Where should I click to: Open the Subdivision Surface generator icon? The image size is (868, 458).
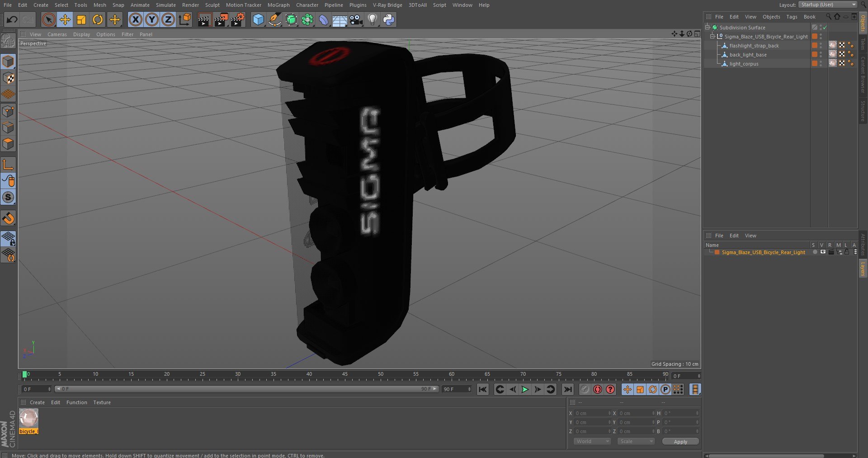(291, 19)
